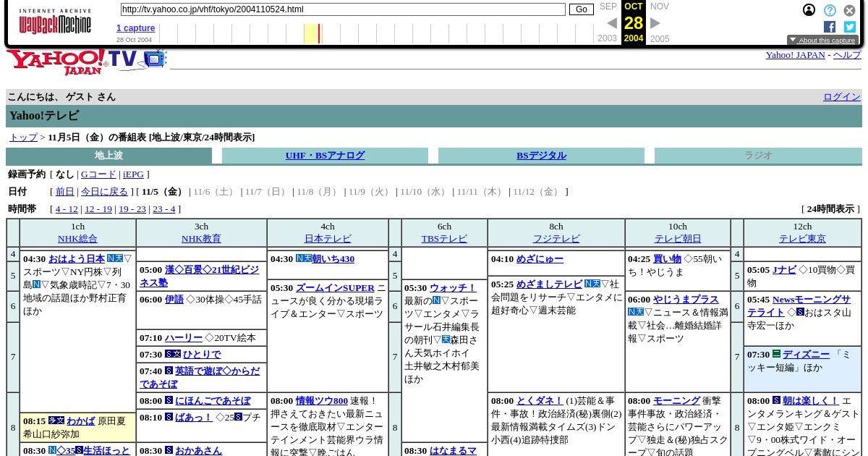Open the Yahoo! JAPAN link
This screenshot has height=456, width=868.
pos(795,55)
